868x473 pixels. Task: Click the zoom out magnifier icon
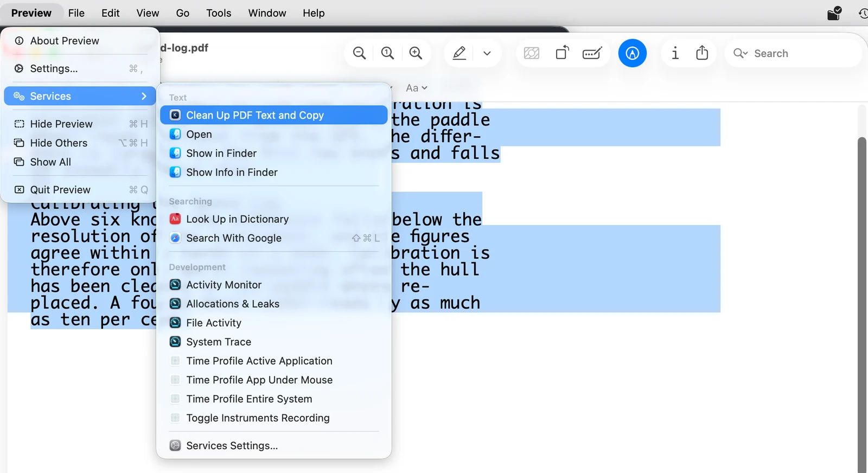[x=359, y=53]
